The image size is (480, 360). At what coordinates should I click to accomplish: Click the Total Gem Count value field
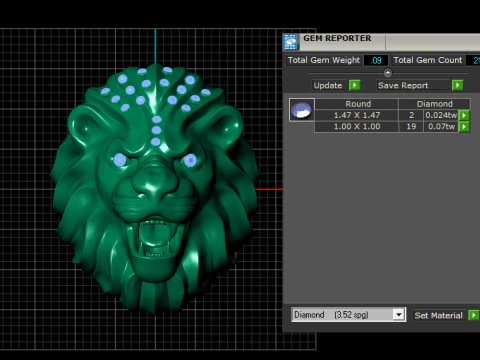(x=473, y=60)
